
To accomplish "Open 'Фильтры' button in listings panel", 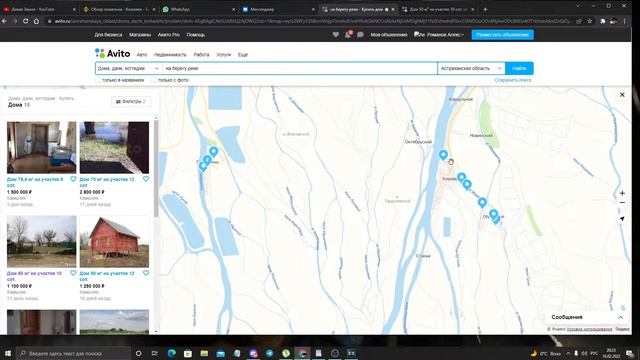I will 131,102.
